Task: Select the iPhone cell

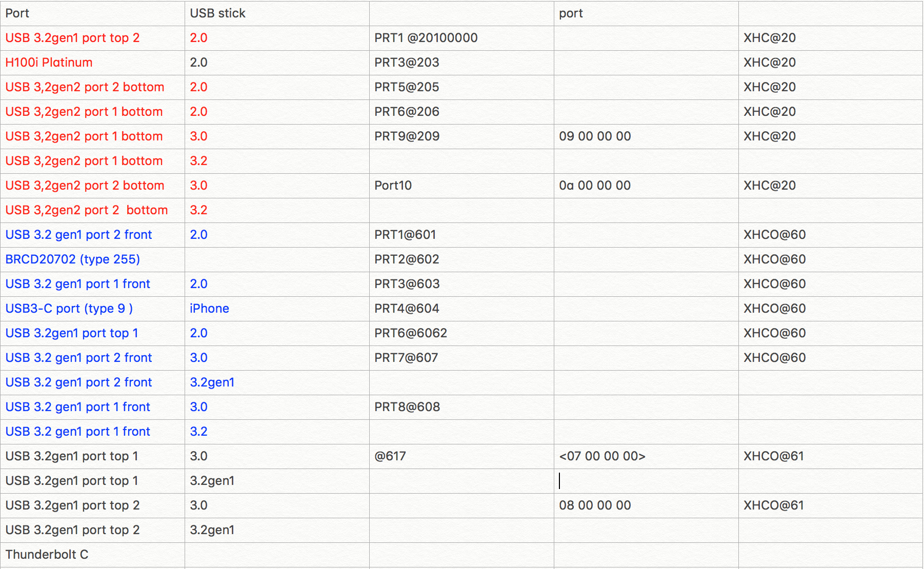Action: pos(209,309)
